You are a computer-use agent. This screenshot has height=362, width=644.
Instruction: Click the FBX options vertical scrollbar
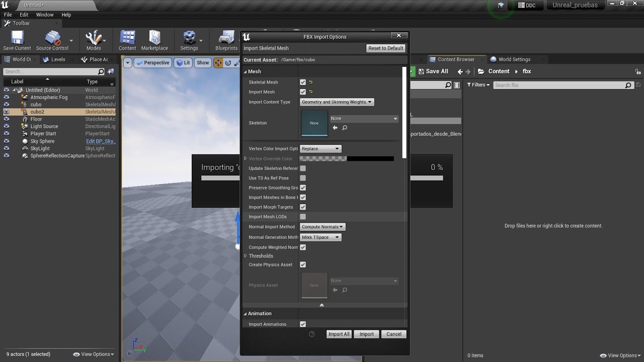coord(404,113)
